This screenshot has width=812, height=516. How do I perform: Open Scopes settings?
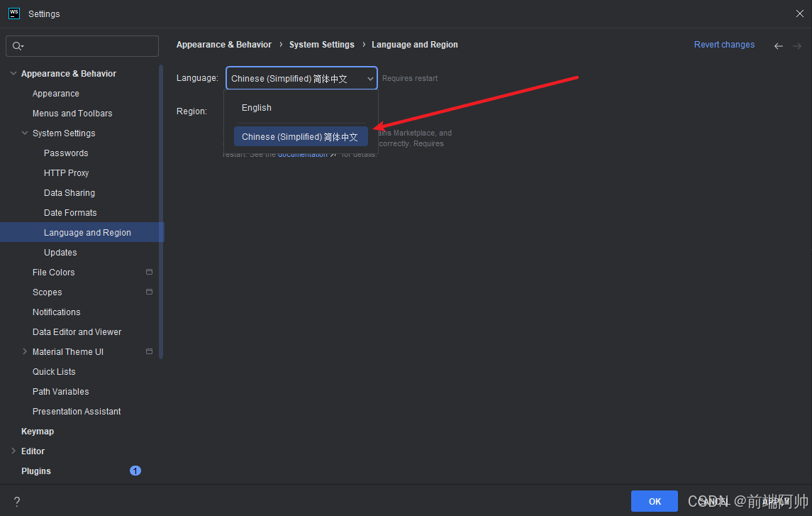[47, 292]
